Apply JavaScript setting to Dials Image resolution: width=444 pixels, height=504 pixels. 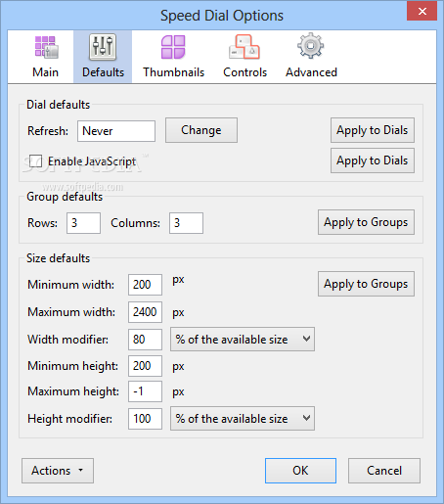373,160
